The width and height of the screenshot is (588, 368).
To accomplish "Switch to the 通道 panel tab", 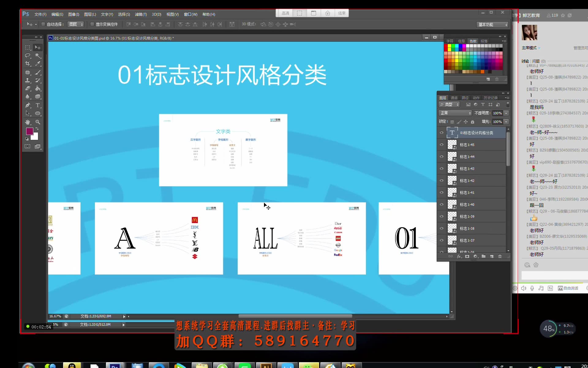I will [454, 98].
